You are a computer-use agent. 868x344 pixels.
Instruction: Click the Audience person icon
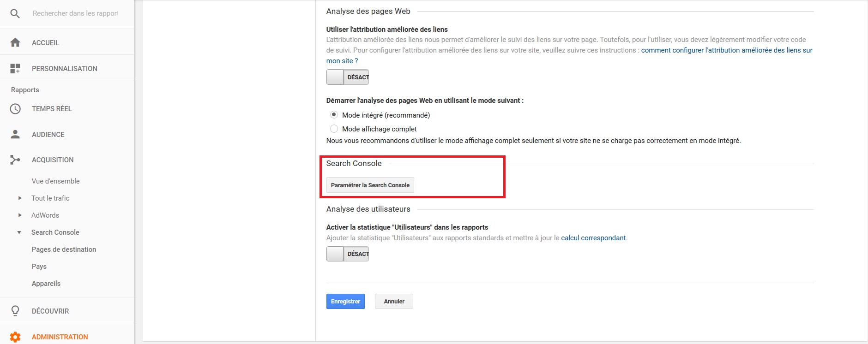point(15,134)
